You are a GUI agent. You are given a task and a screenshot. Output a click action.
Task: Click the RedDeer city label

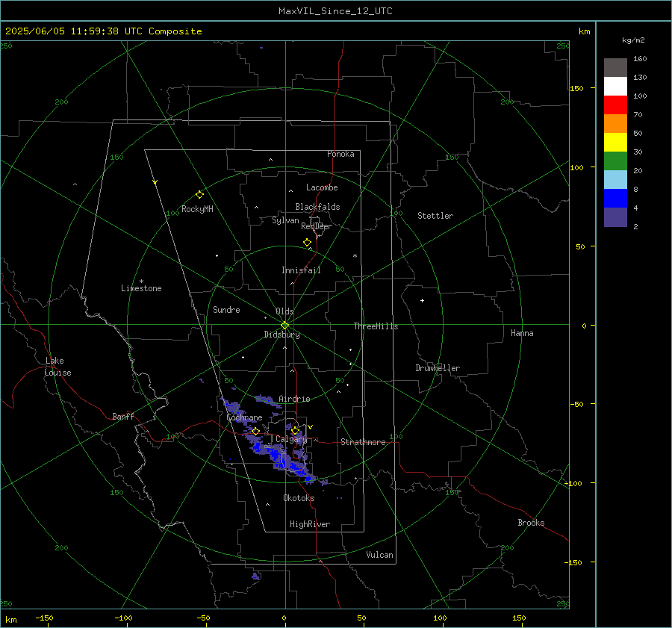[317, 226]
